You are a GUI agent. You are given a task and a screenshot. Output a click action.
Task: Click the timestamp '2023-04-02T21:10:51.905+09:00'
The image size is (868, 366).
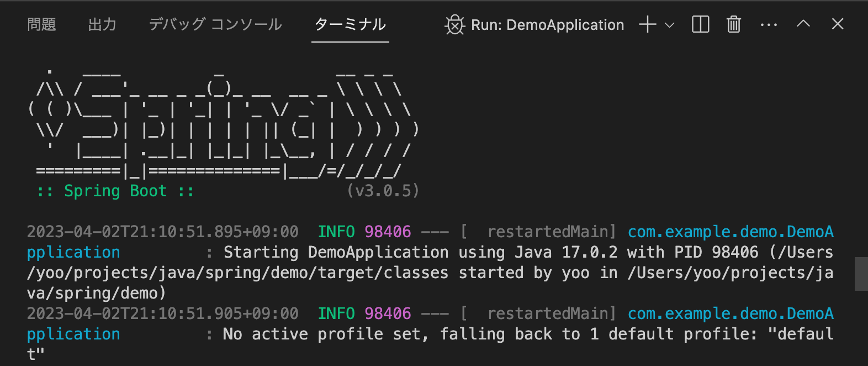(163, 313)
